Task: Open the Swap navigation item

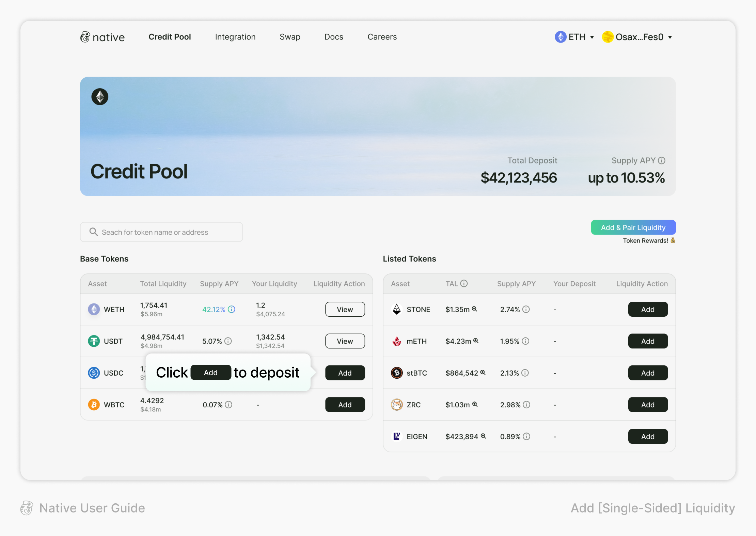Action: pyautogui.click(x=290, y=37)
